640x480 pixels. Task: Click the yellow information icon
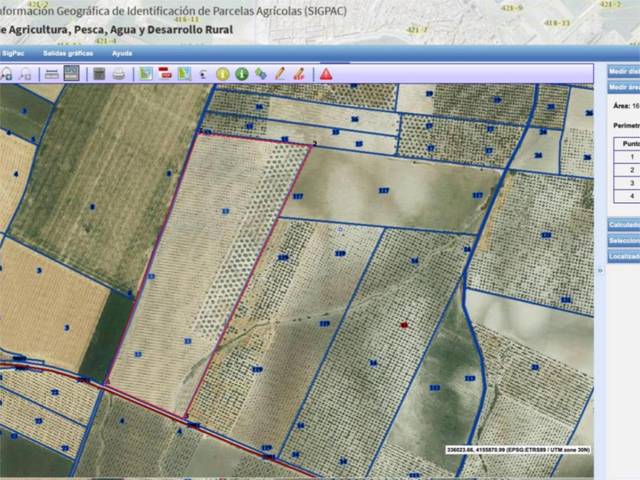point(222,73)
